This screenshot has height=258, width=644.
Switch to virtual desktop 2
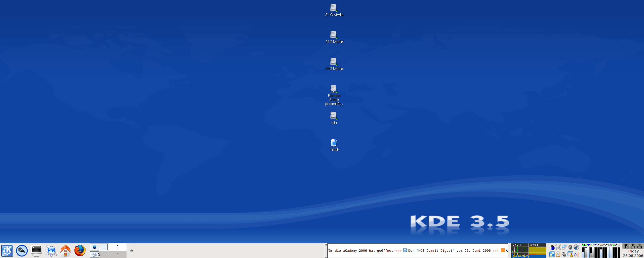click(x=117, y=247)
